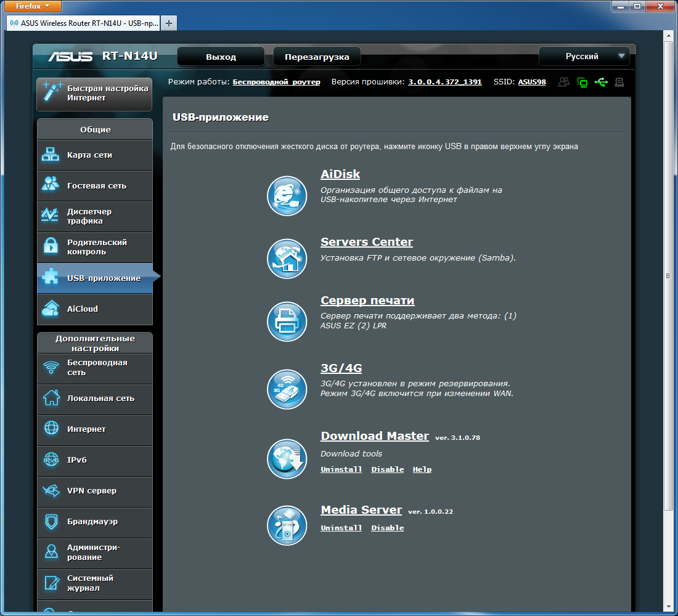Click the Диспетчер трафика graph icon
Viewport: 678px width, 616px height.
click(50, 214)
